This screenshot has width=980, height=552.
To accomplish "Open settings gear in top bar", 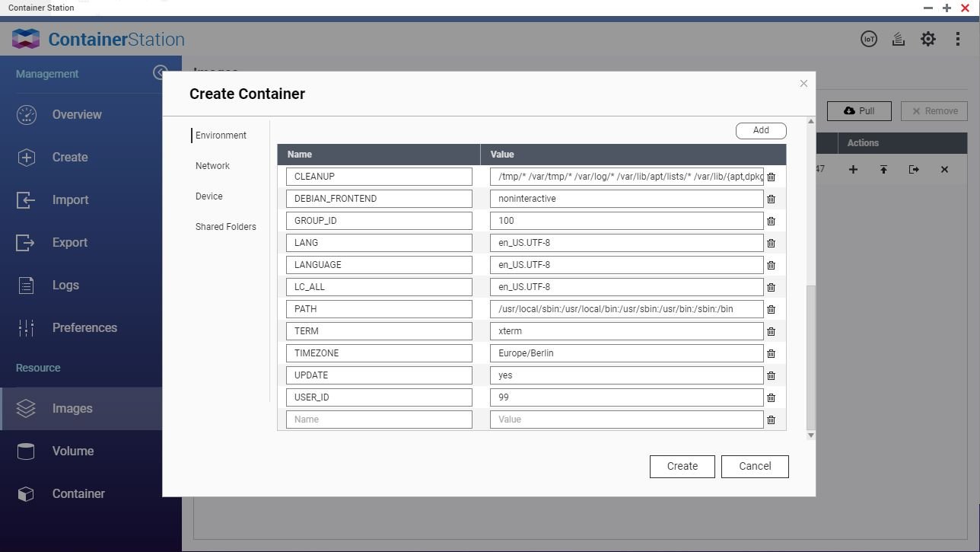I will click(928, 39).
